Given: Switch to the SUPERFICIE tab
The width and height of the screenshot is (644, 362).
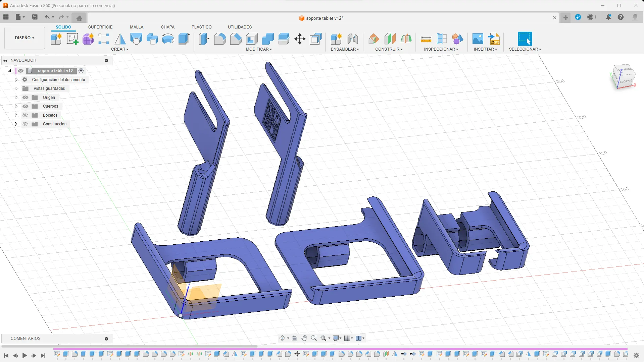Looking at the screenshot, I should pyautogui.click(x=100, y=27).
